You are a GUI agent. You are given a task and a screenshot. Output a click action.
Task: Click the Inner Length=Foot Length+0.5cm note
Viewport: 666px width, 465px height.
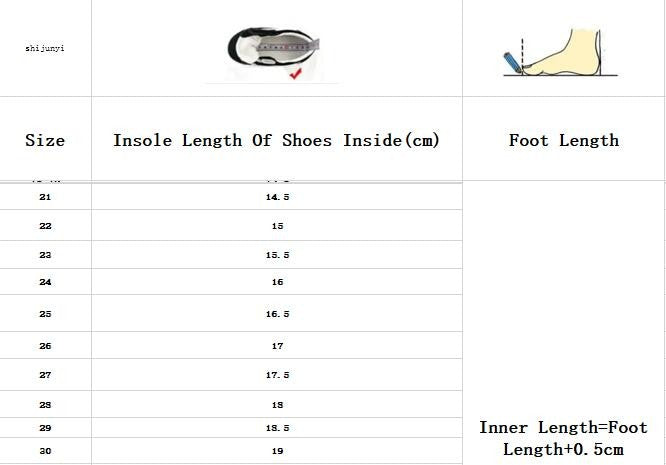tap(563, 438)
